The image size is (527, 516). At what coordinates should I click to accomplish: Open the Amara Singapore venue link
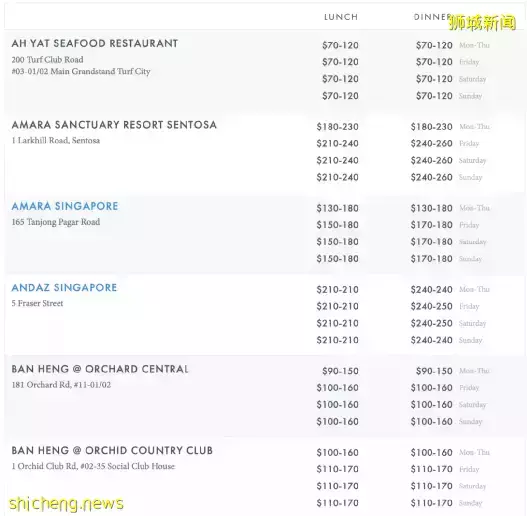point(65,206)
